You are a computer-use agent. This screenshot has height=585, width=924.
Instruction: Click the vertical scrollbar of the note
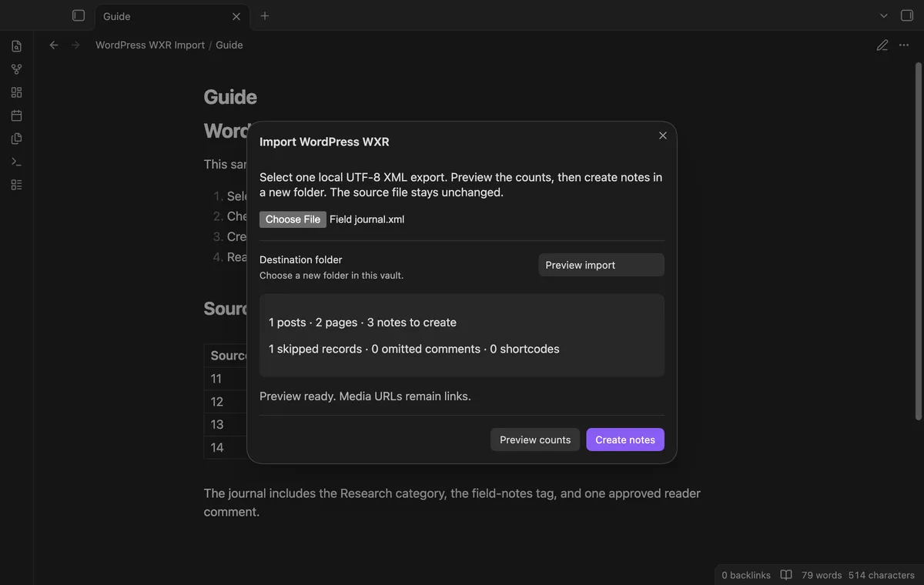(918, 242)
